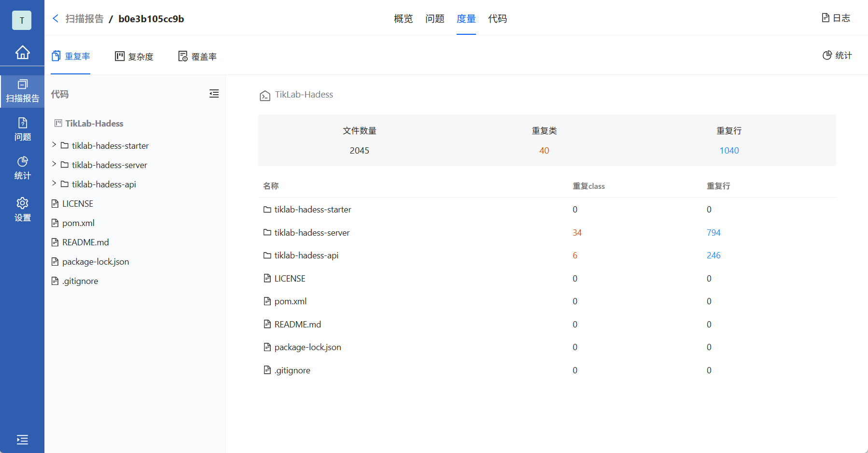Open 问题 in the left sidebar
The width and height of the screenshot is (868, 453).
[22, 129]
